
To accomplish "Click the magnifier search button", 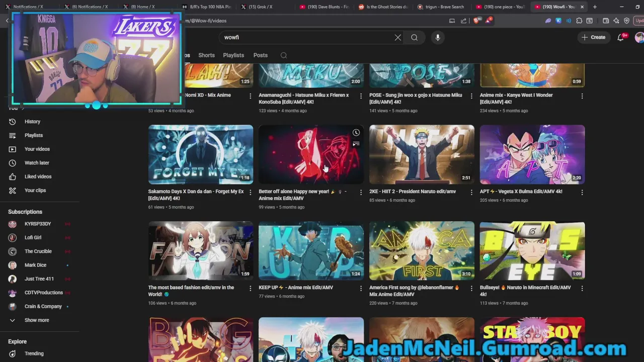I will pyautogui.click(x=414, y=37).
